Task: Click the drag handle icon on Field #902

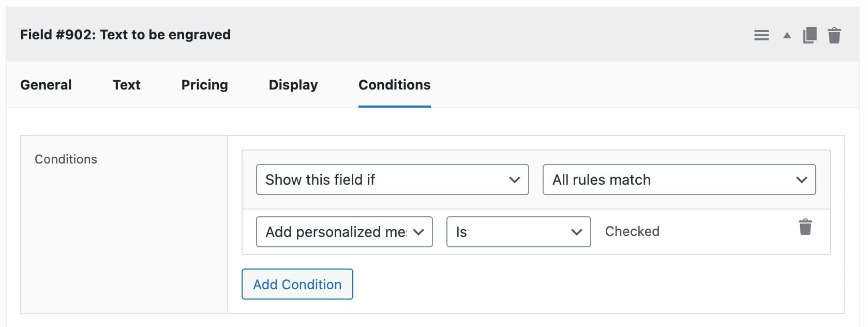Action: [x=761, y=35]
